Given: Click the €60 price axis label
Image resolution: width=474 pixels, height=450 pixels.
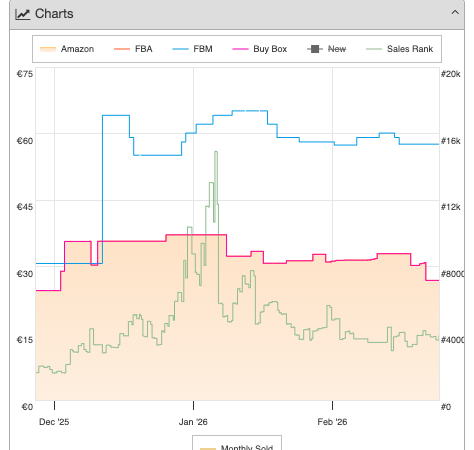Looking at the screenshot, I should pos(25,141).
